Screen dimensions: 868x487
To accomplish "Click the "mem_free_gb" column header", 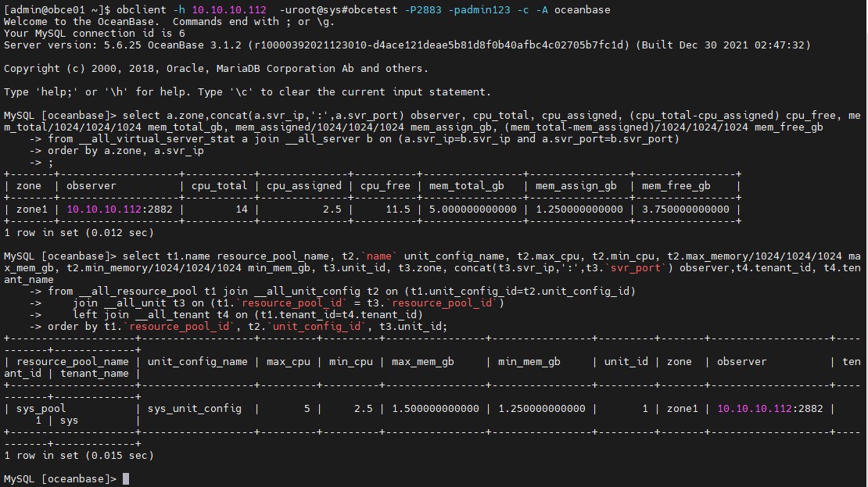I will coord(676,186).
